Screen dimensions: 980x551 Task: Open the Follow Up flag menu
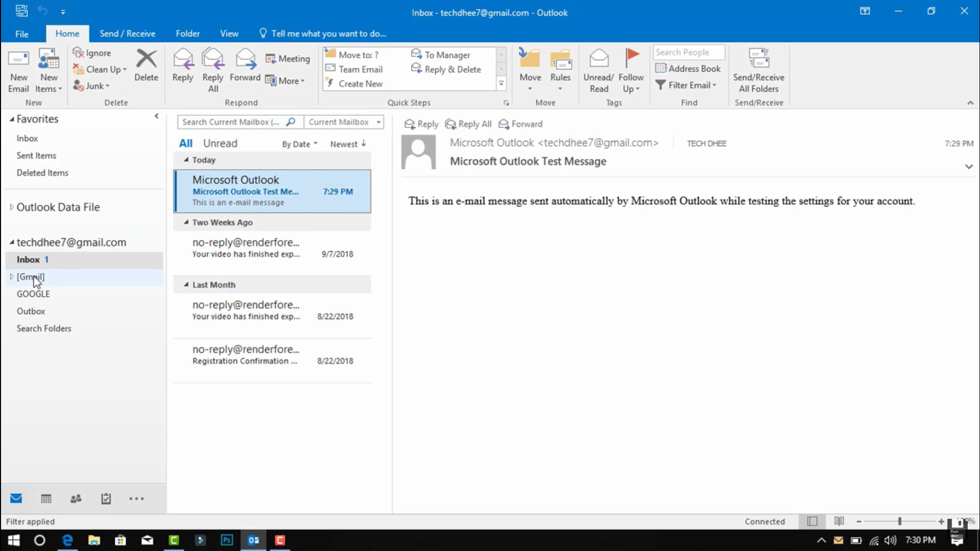point(631,71)
